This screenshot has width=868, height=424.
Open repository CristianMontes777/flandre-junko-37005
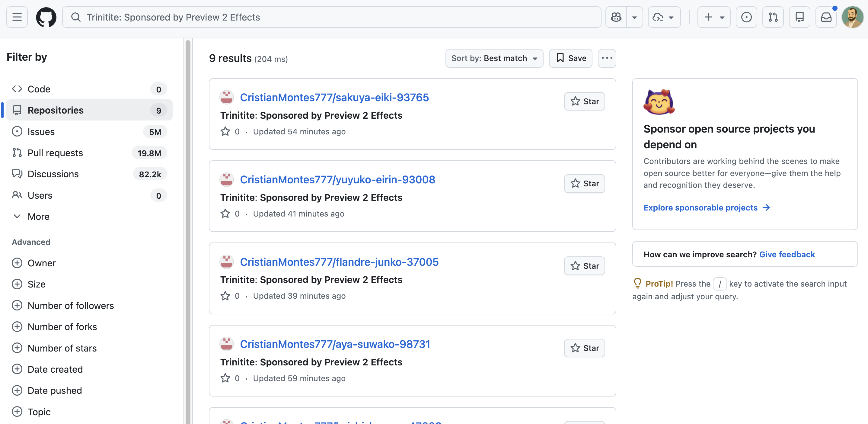pyautogui.click(x=339, y=262)
